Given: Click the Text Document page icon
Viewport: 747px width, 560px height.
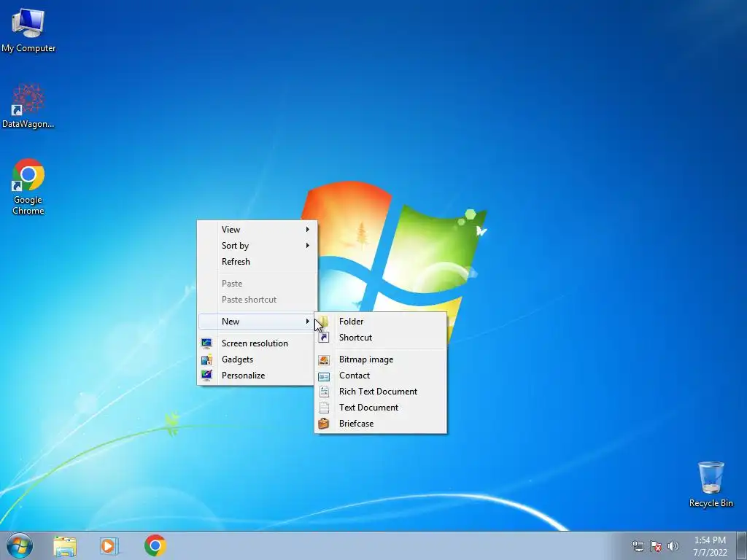Looking at the screenshot, I should click(324, 408).
